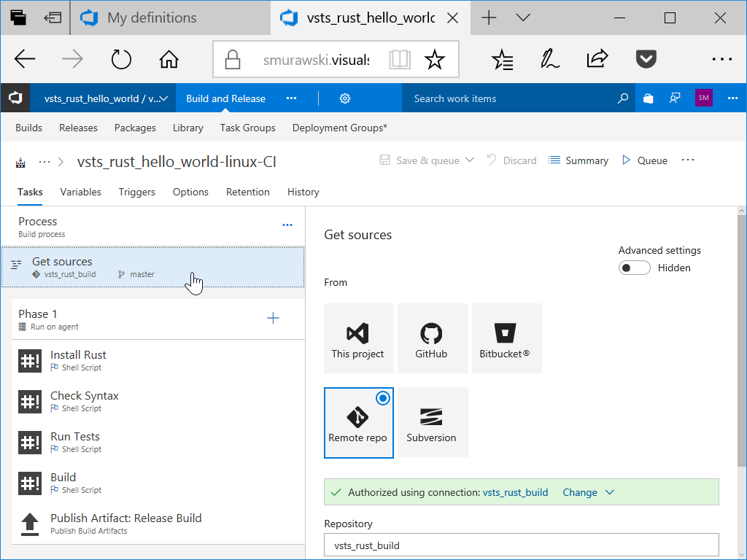Screen dimensions: 747x560
Task: Select the Run Tests task
Action: (x=158, y=443)
